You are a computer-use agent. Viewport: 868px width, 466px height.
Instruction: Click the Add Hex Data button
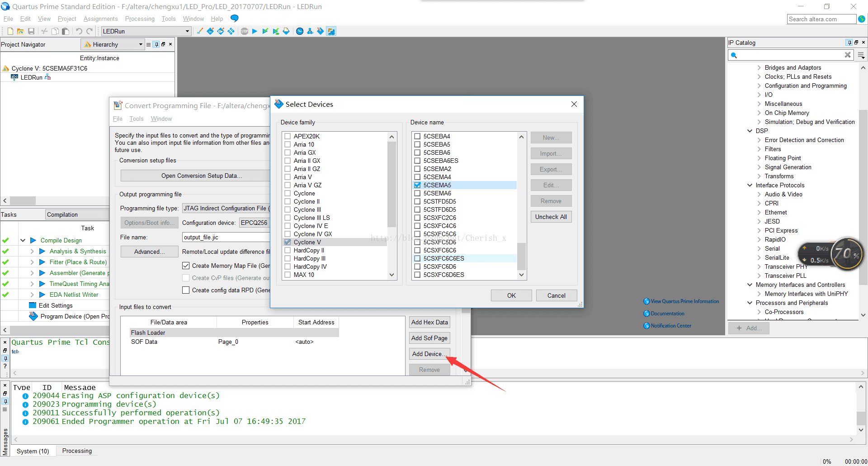[x=429, y=322]
